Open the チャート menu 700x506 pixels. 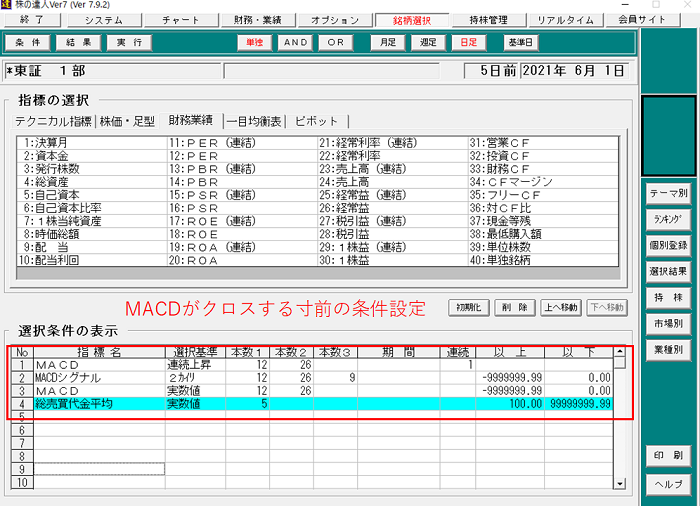184,20
